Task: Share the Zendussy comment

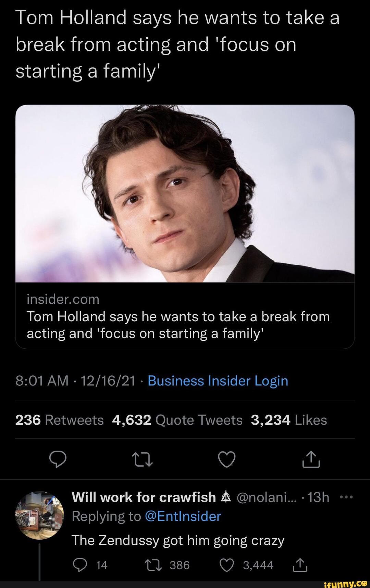Action: coord(300,565)
